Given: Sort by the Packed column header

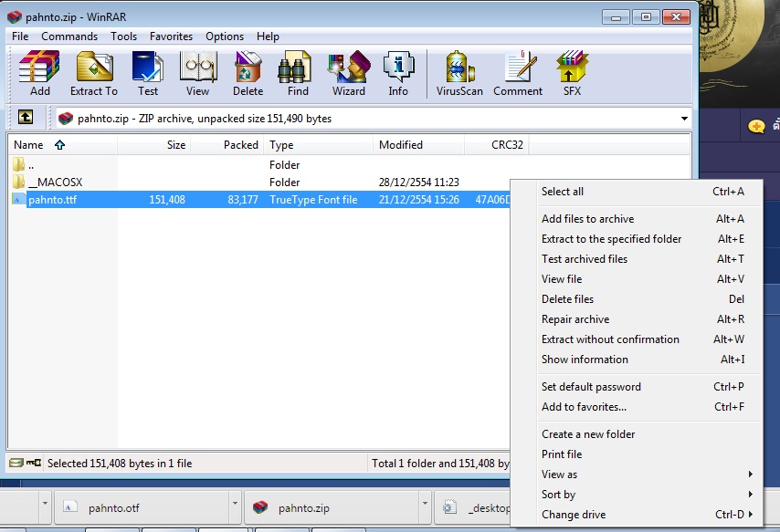Looking at the screenshot, I should 227,145.
